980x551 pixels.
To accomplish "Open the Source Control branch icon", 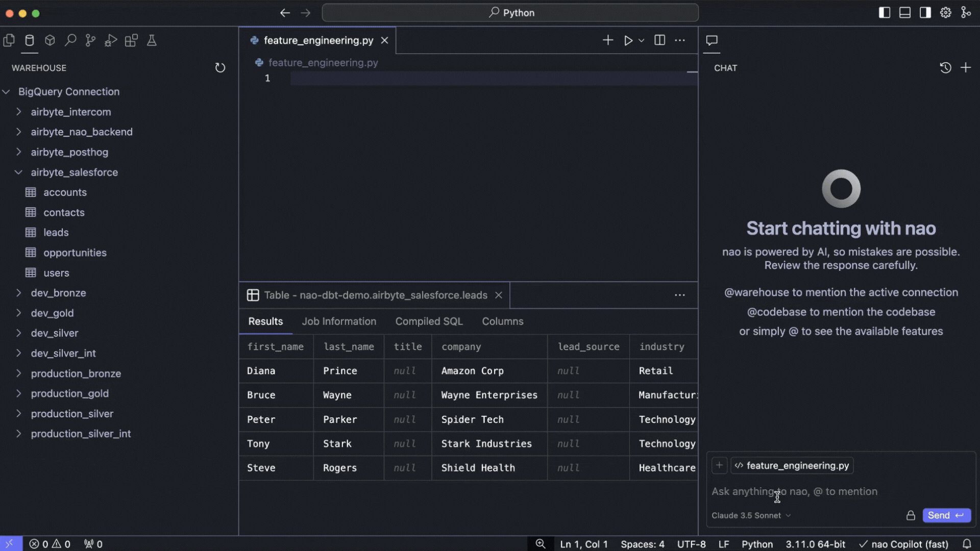I will pyautogui.click(x=90, y=40).
